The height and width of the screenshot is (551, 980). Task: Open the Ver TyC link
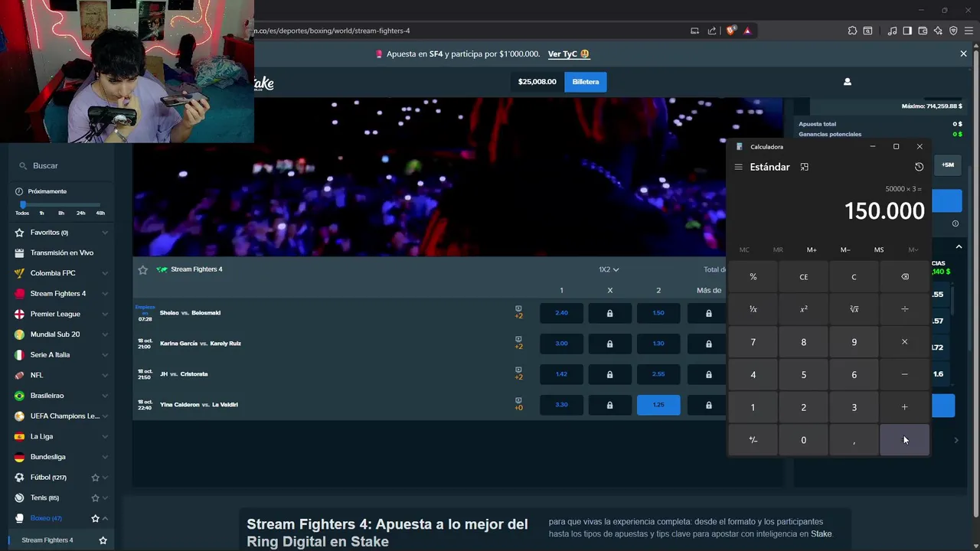[569, 54]
